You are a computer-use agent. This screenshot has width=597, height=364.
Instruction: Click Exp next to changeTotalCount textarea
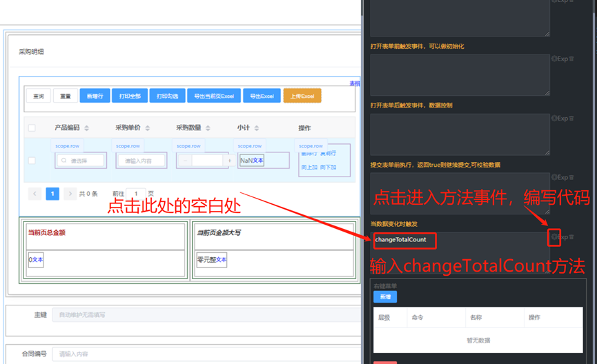click(x=562, y=237)
